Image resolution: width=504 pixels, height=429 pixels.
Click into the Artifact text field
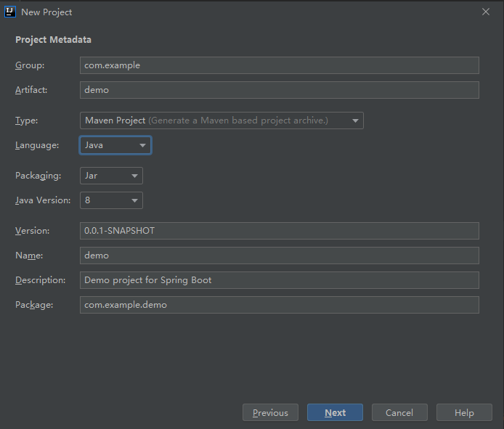279,90
